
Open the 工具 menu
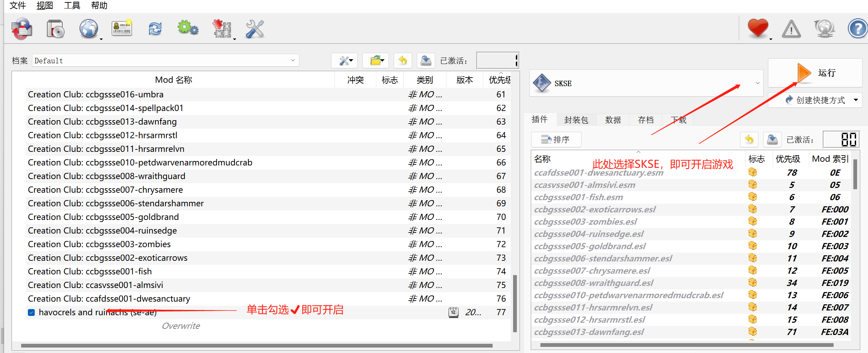coord(72,5)
